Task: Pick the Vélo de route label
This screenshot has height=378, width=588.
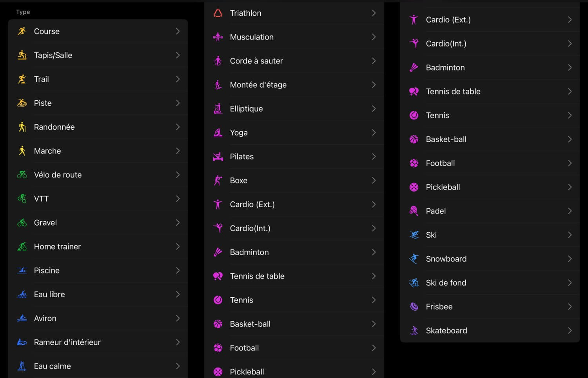Action: (x=58, y=175)
